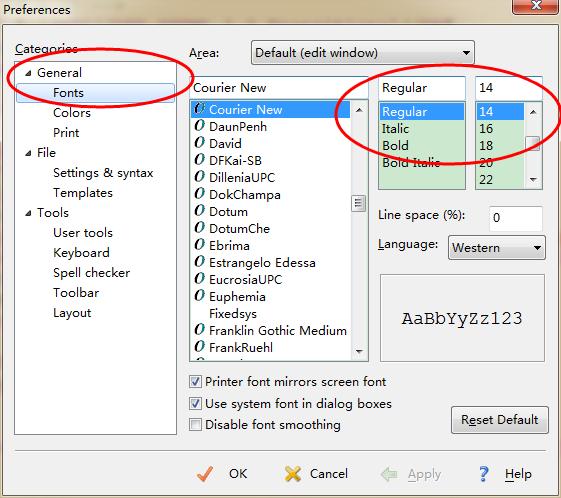The height and width of the screenshot is (498, 561).
Task: Toggle Use system font in dialog boxes
Action: (195, 404)
